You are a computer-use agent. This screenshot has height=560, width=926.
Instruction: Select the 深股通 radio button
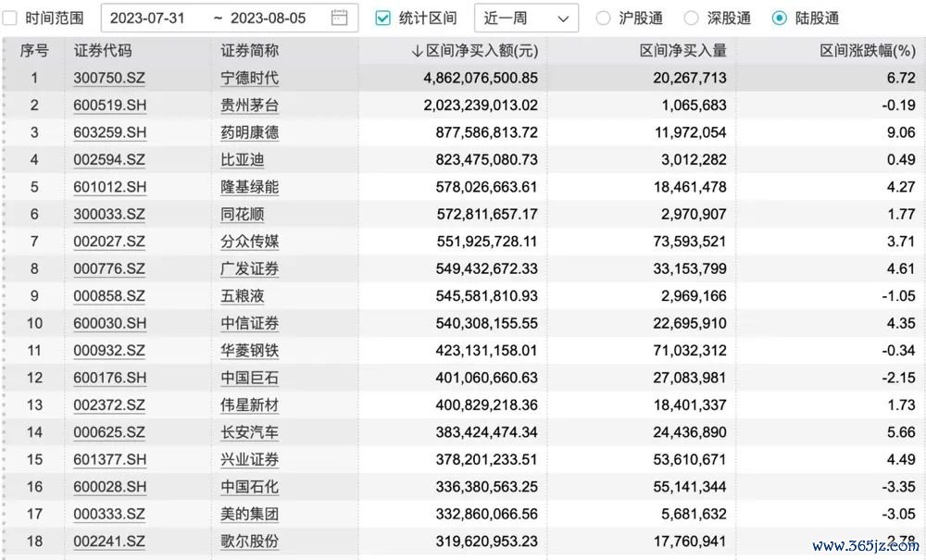tap(691, 18)
